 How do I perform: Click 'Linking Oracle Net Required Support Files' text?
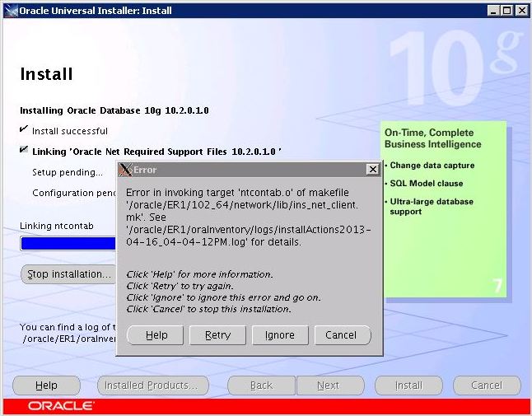[156, 152]
